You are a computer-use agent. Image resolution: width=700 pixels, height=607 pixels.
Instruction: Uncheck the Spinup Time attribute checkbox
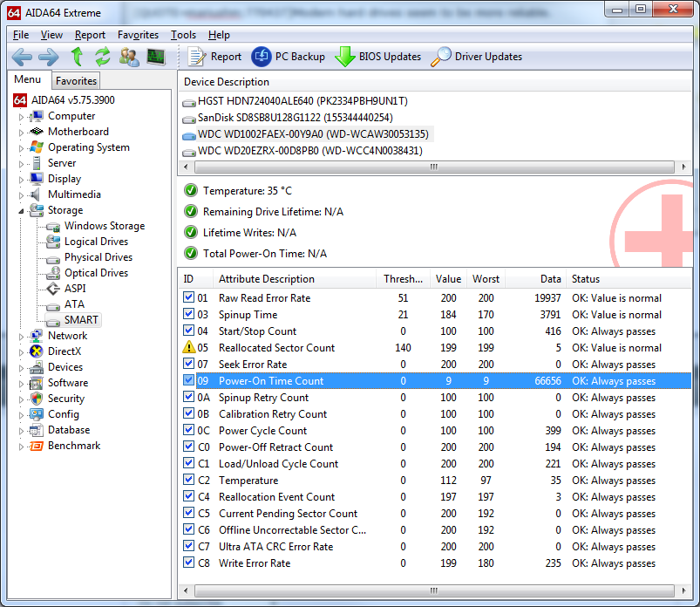[x=189, y=314]
